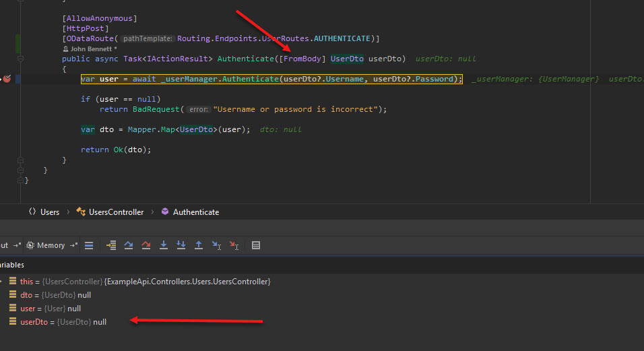Click the 'dto: null' inline debug hint
Screen dimensions: 644x351
pos(281,130)
